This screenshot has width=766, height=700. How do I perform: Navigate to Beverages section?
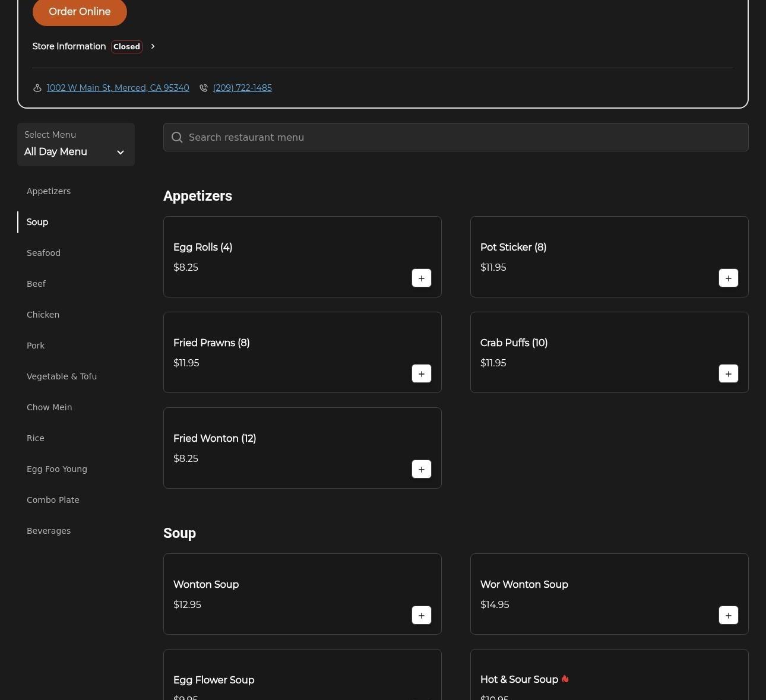point(49,531)
